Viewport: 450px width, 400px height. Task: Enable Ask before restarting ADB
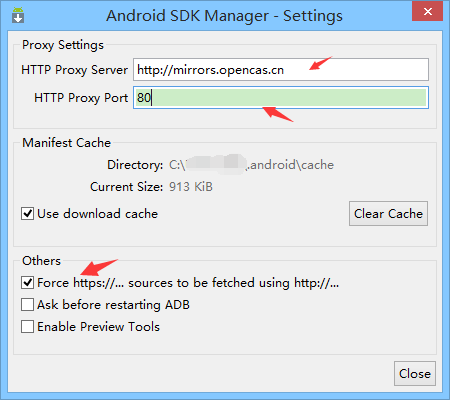pyautogui.click(x=27, y=305)
